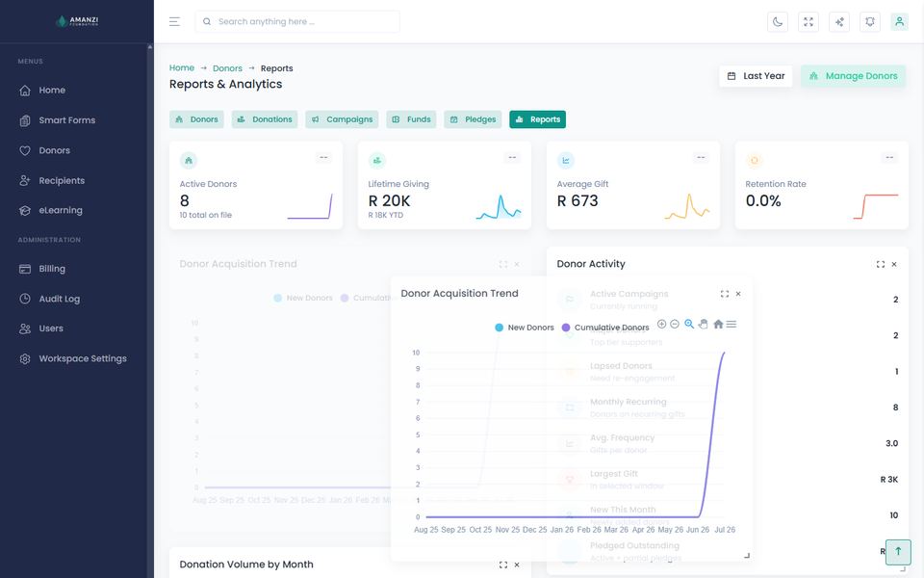Follow the Donors breadcrumb link
This screenshot has height=578, width=924.
tap(227, 68)
